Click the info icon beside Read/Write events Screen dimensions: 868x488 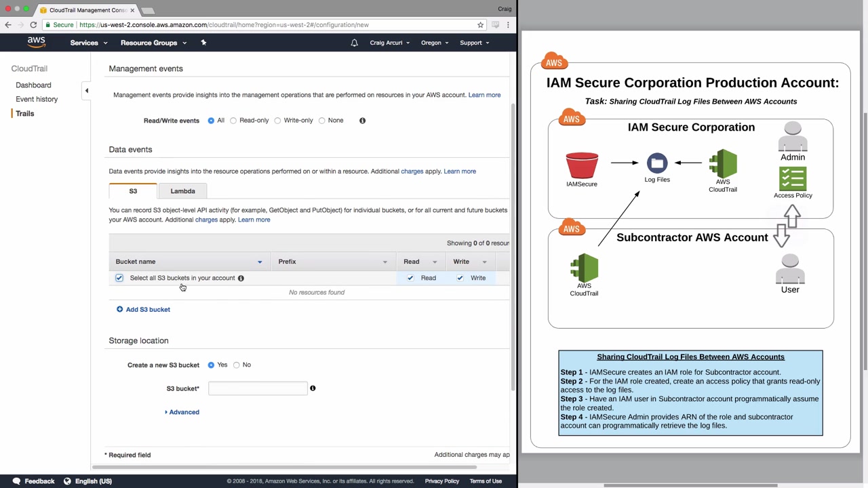[362, 121]
